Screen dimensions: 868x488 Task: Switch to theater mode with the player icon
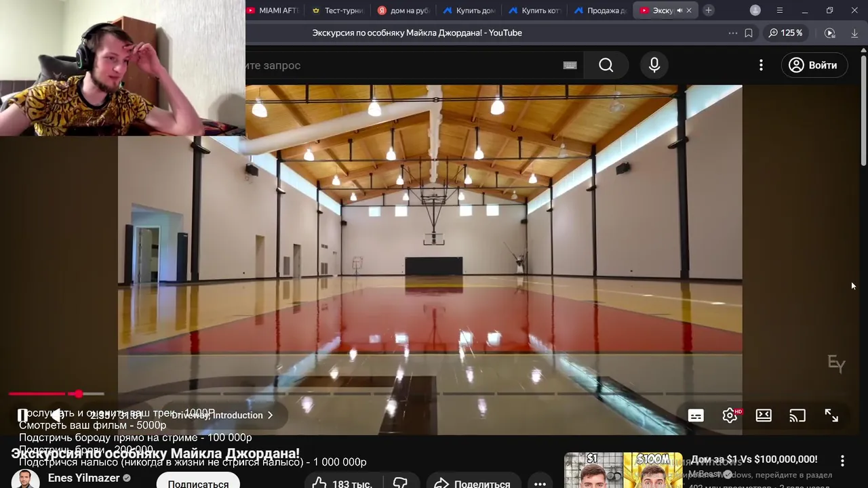pos(764,415)
